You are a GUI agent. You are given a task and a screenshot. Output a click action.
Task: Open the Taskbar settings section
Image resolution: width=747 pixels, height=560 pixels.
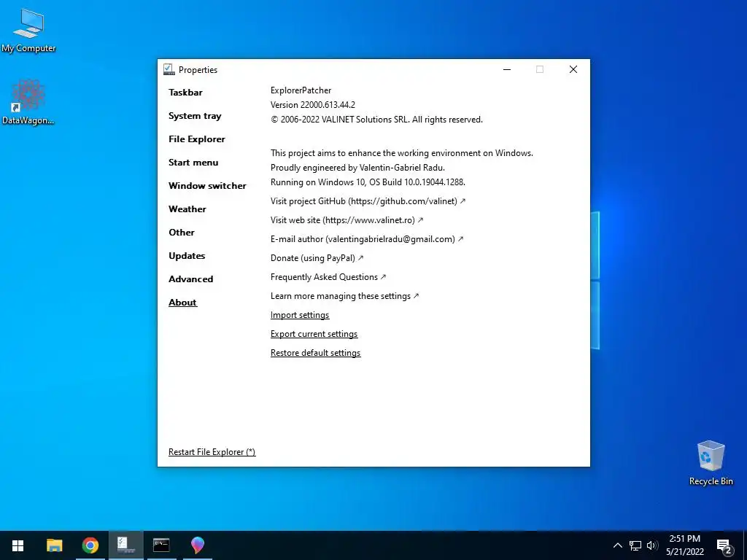pyautogui.click(x=185, y=93)
